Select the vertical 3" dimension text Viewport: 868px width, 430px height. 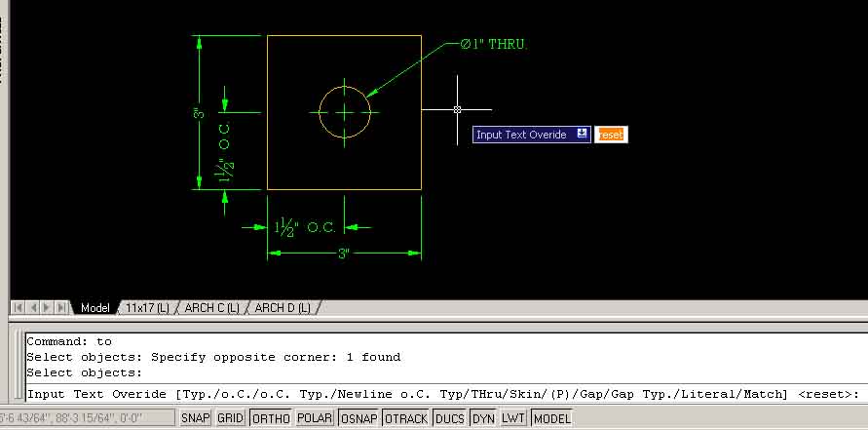pyautogui.click(x=200, y=112)
